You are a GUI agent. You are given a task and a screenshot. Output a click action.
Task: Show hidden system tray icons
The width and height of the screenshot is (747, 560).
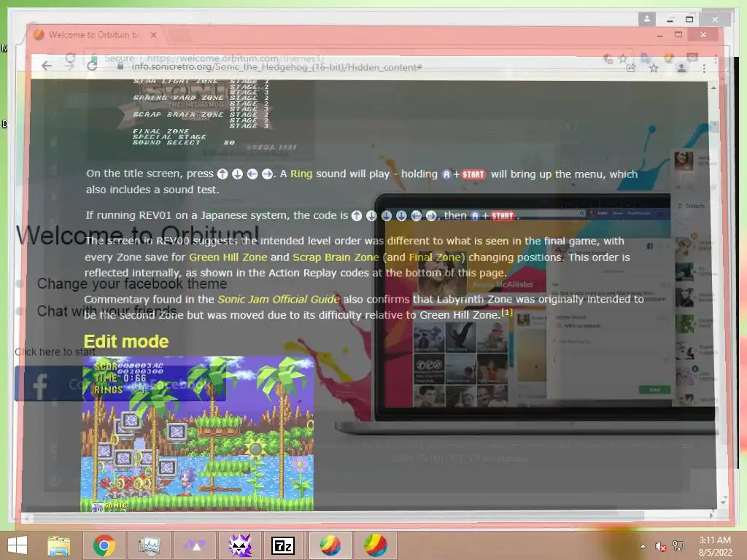643,546
